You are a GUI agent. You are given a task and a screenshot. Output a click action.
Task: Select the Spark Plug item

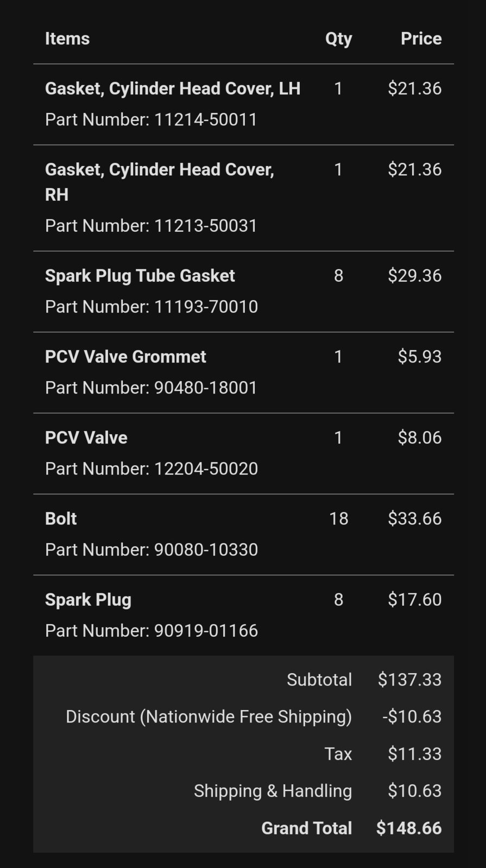(x=88, y=600)
